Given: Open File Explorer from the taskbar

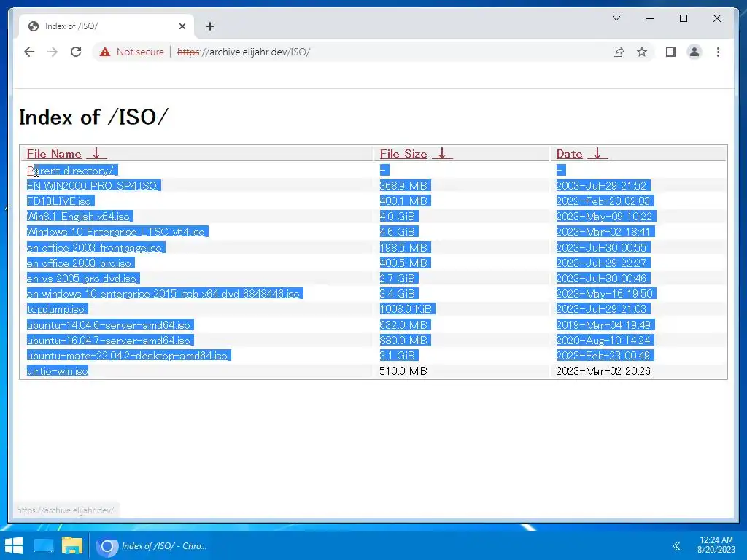Looking at the screenshot, I should (x=72, y=545).
